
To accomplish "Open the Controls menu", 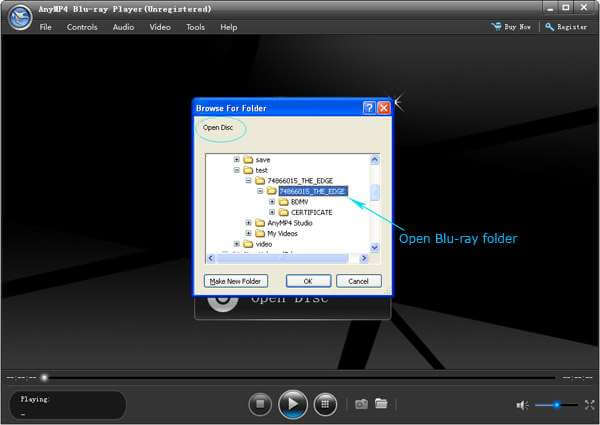I will coord(82,27).
